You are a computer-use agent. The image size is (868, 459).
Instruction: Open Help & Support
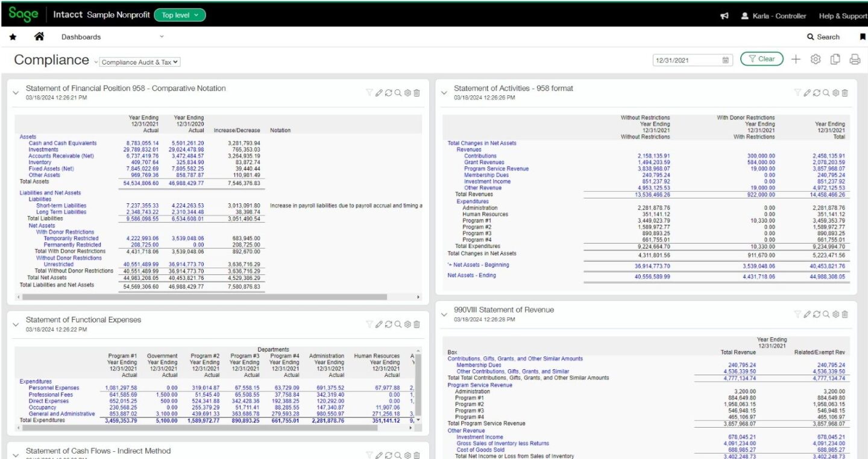point(843,16)
